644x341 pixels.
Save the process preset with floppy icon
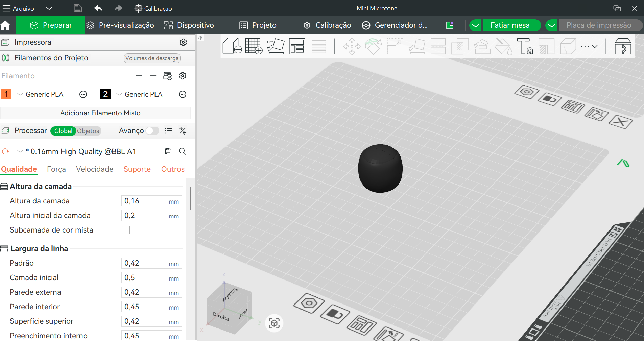point(168,151)
